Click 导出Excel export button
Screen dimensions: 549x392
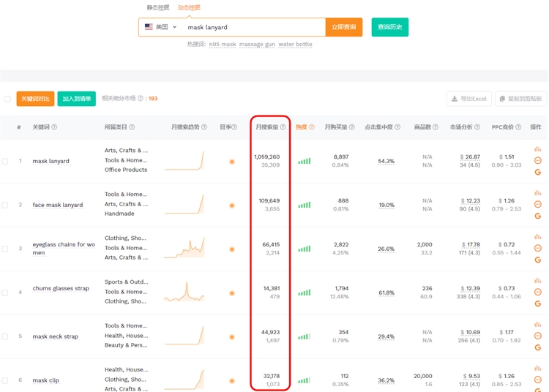[x=469, y=99]
